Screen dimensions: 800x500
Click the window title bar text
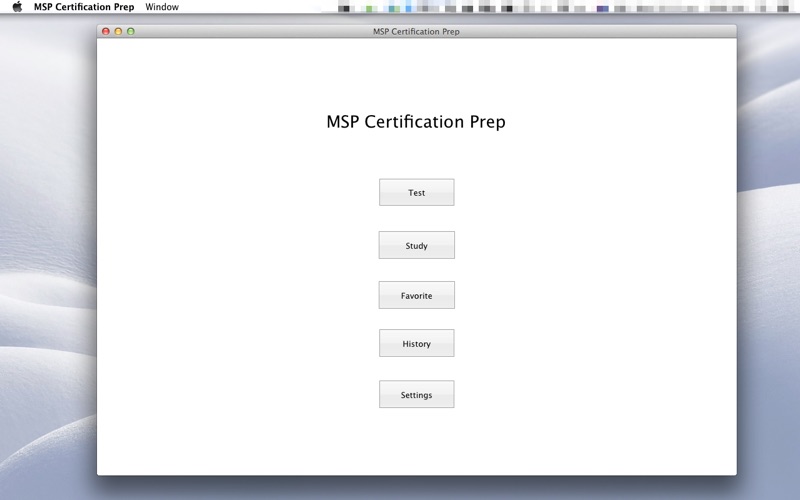pos(416,32)
